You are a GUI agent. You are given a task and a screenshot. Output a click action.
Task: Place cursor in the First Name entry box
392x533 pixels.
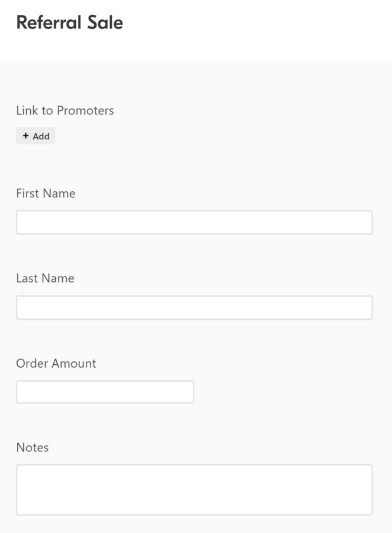pos(194,222)
